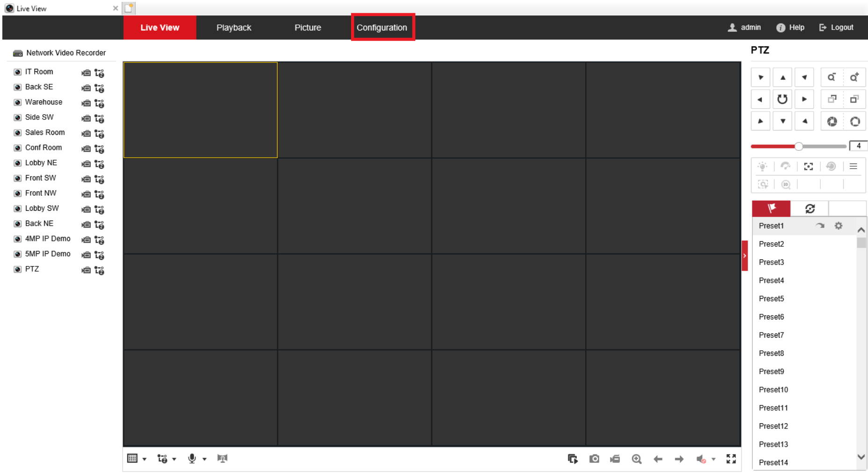Toggle recording for Conf Room camera
The image size is (868, 473).
[x=86, y=149]
